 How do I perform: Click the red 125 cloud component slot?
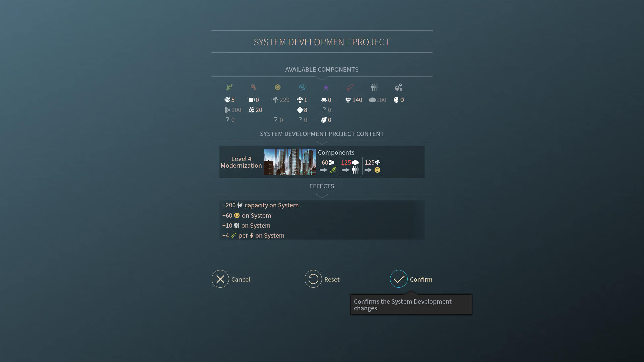click(350, 166)
